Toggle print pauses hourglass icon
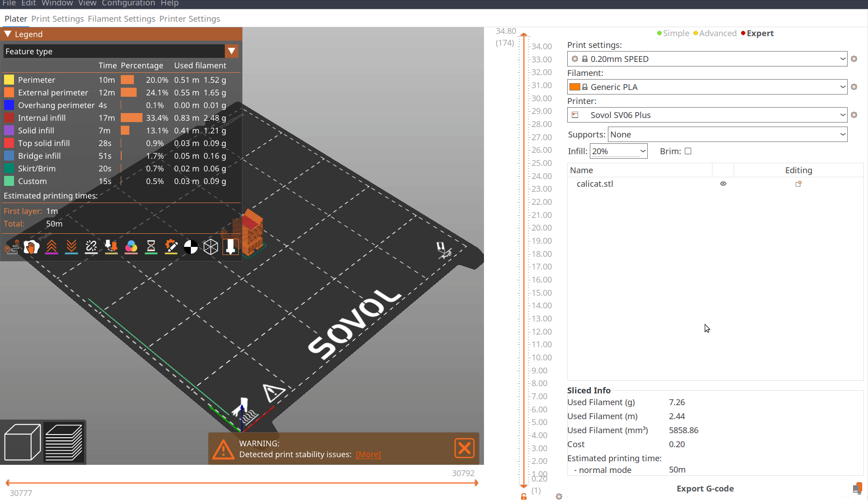This screenshot has width=868, height=501. coord(151,247)
